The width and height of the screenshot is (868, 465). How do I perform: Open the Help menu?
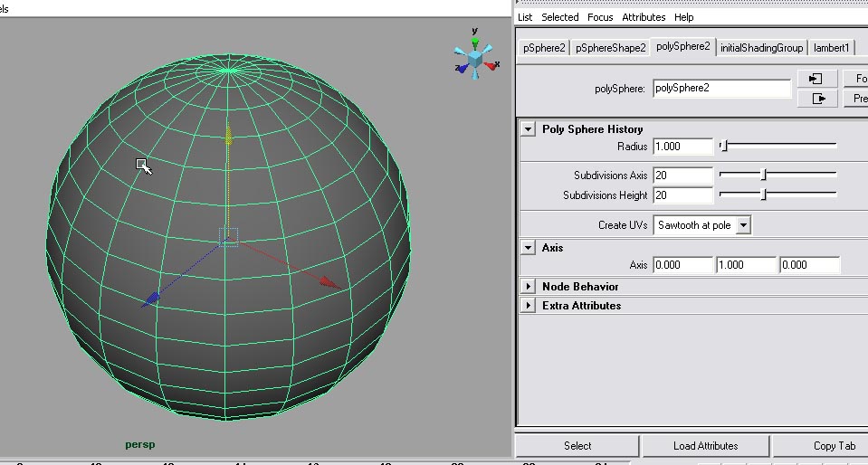(x=683, y=17)
